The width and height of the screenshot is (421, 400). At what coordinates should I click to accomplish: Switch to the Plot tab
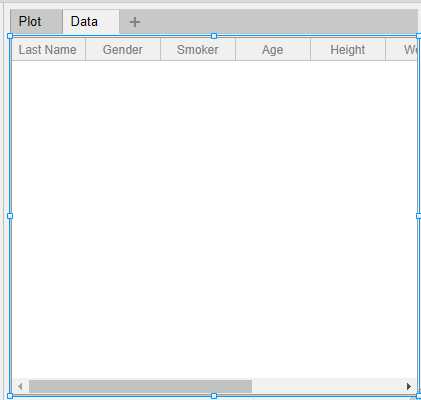[36, 22]
